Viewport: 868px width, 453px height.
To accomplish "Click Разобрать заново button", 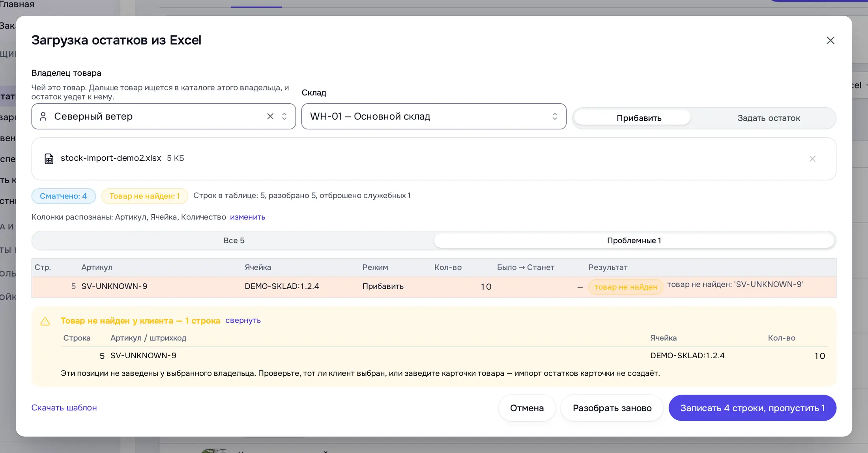I will [x=612, y=408].
